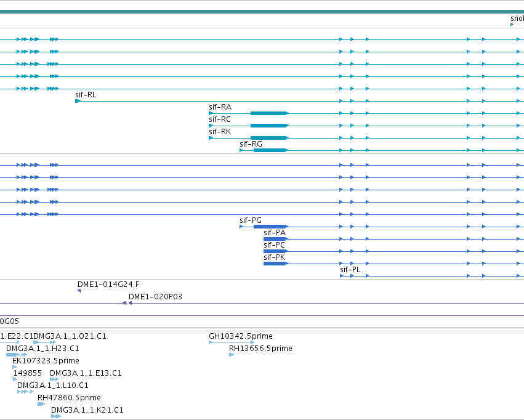The image size is (524, 420).
Task: Select the sif-RG transcript label
Action: point(251,144)
